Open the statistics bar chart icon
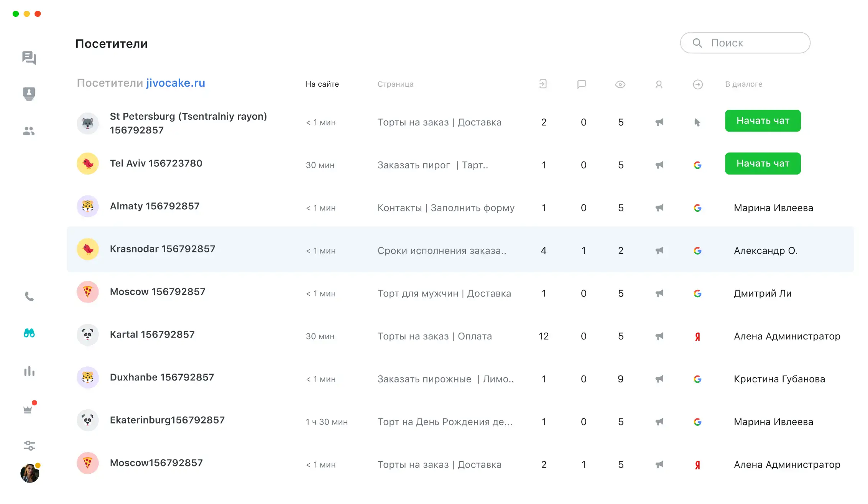This screenshot has width=868, height=504. tap(29, 371)
